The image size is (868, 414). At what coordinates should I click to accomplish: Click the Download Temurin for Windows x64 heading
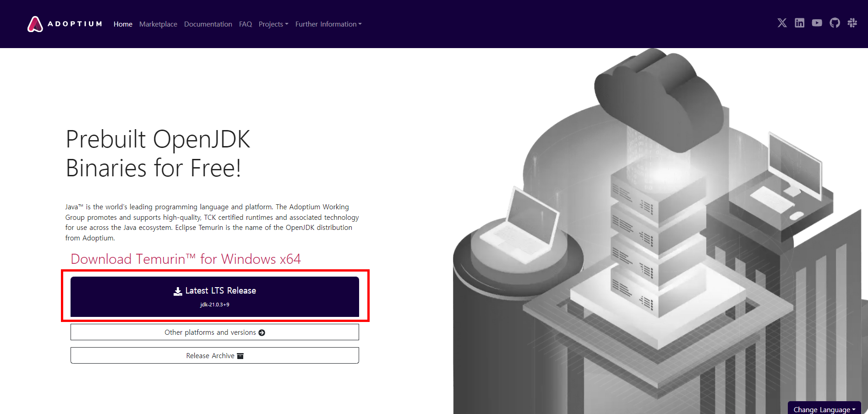186,259
